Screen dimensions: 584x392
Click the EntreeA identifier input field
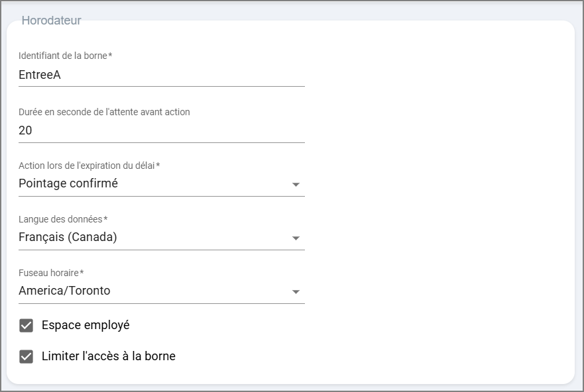tap(161, 75)
